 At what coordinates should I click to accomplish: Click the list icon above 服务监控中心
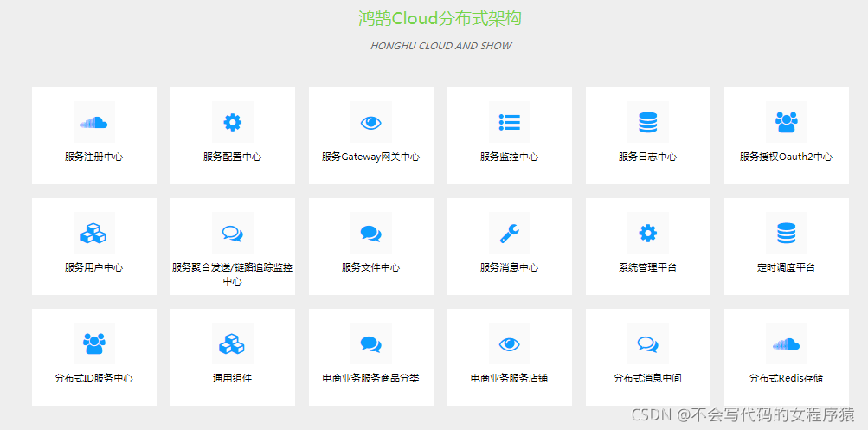pos(509,122)
